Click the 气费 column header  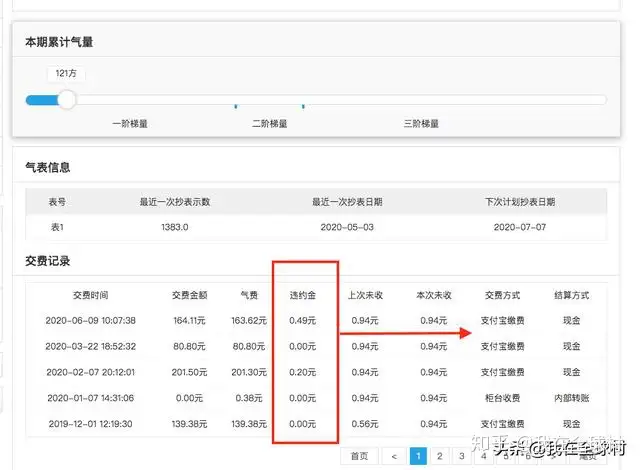pos(249,295)
